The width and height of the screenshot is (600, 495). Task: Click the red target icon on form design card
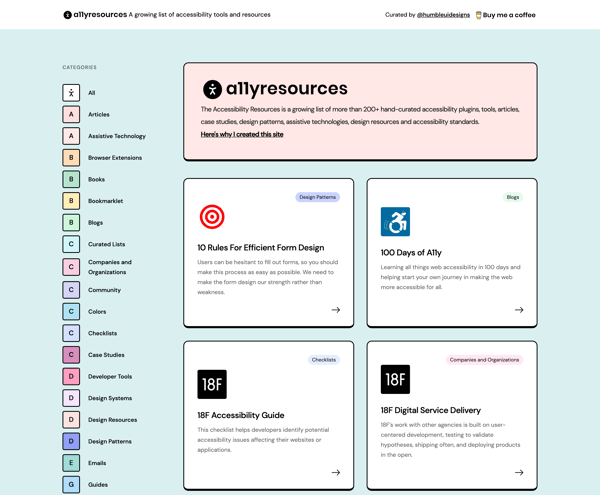coord(212,217)
